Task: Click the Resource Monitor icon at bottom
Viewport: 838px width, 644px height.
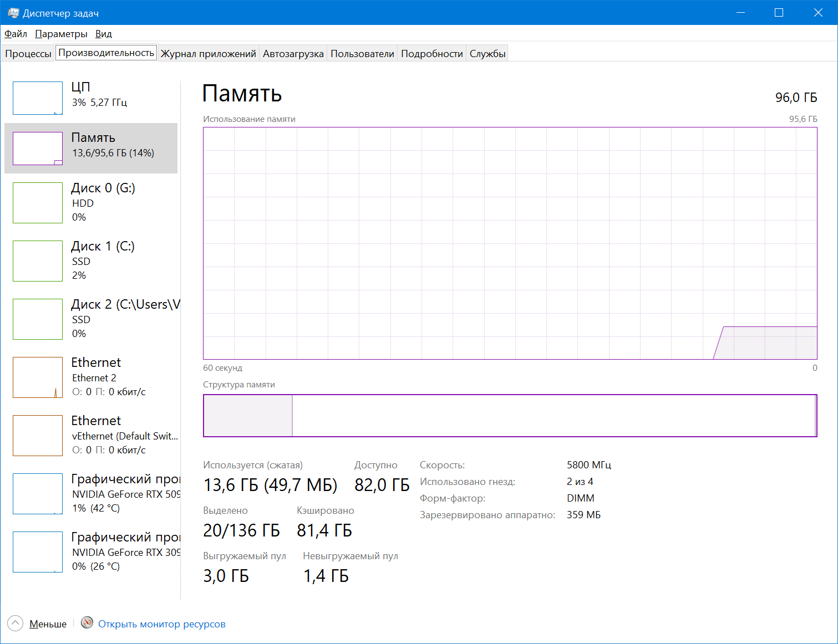Action: point(87,623)
